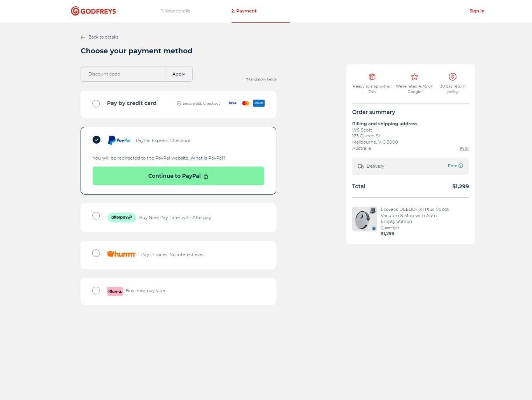Click the Sign In link
This screenshot has width=532, height=400.
pos(477,11)
